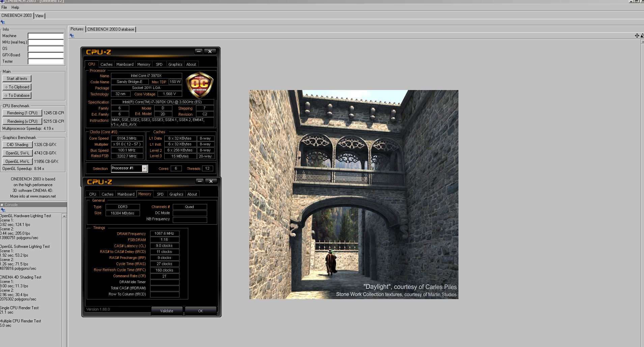Click the To Database button
Screen dimensions: 644x347
point(17,95)
